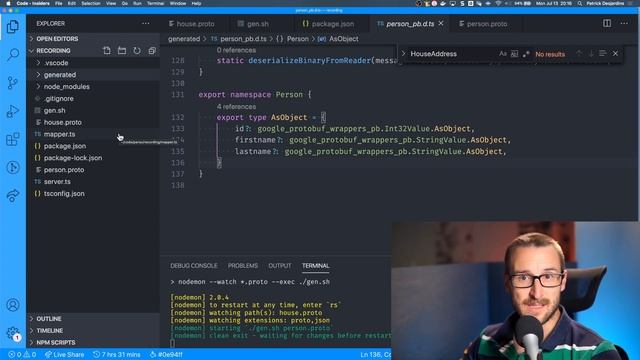Select the Terminal panel tab
640x360 pixels.
(x=316, y=266)
